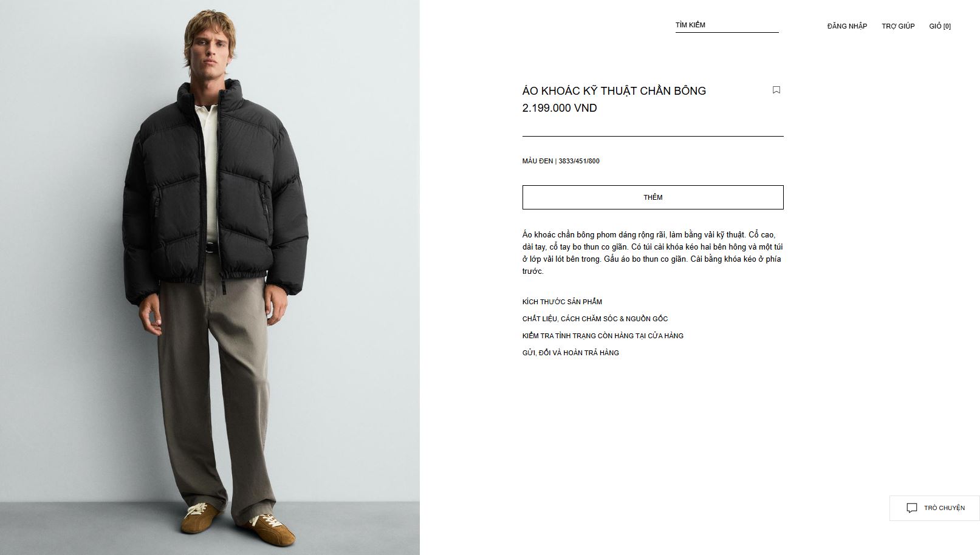Open GỬI, ĐỔI VÀ HOÀN TRẢ HÀNG info
The height and width of the screenshot is (555, 980).
(571, 353)
